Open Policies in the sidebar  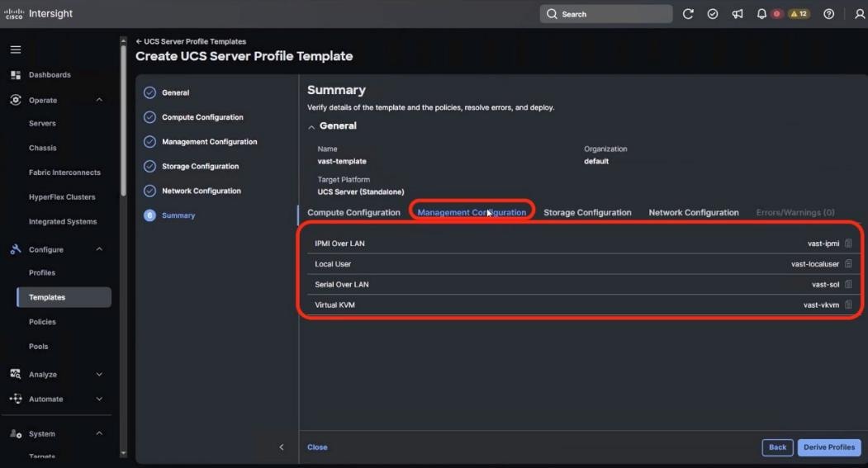[42, 322]
